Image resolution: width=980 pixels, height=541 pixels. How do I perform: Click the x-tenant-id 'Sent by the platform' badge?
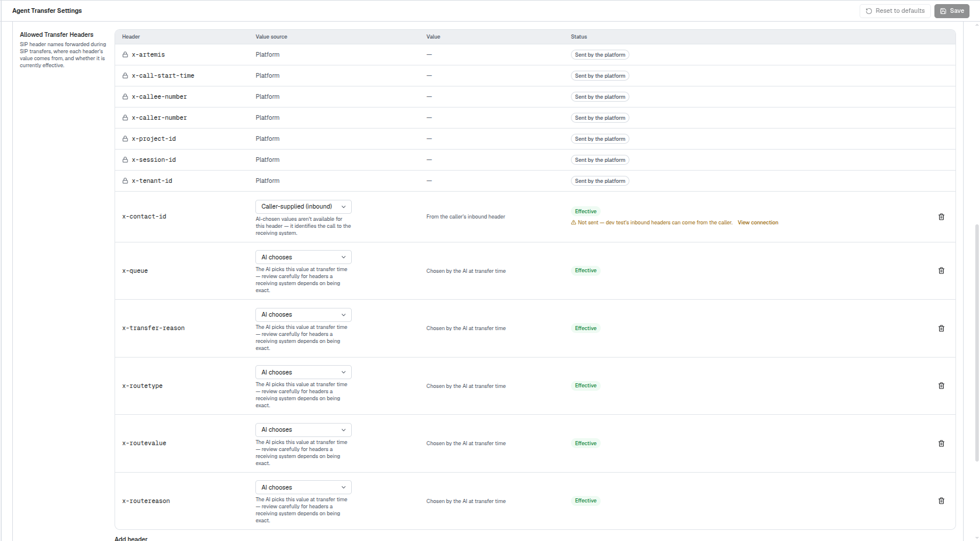[x=600, y=181]
